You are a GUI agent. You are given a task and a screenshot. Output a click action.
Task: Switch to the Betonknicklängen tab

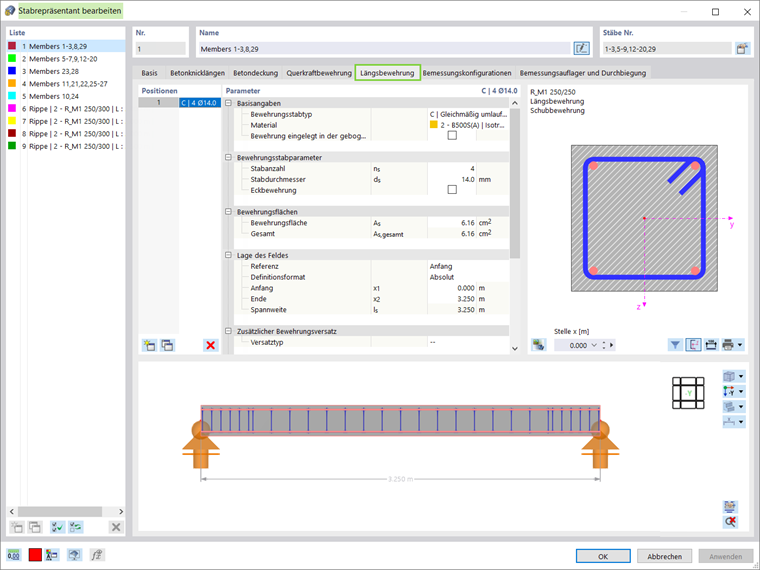pos(197,73)
